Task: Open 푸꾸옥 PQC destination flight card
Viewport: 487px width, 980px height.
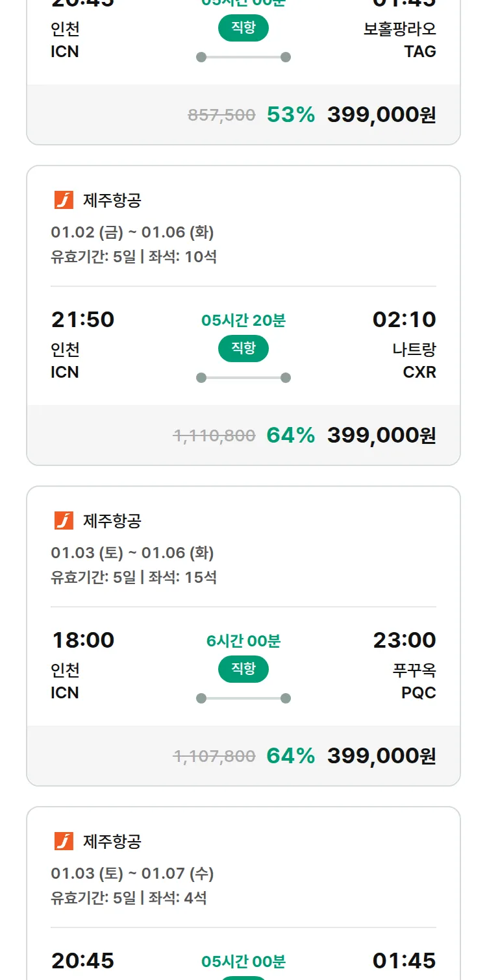Action: pyautogui.click(x=414, y=681)
